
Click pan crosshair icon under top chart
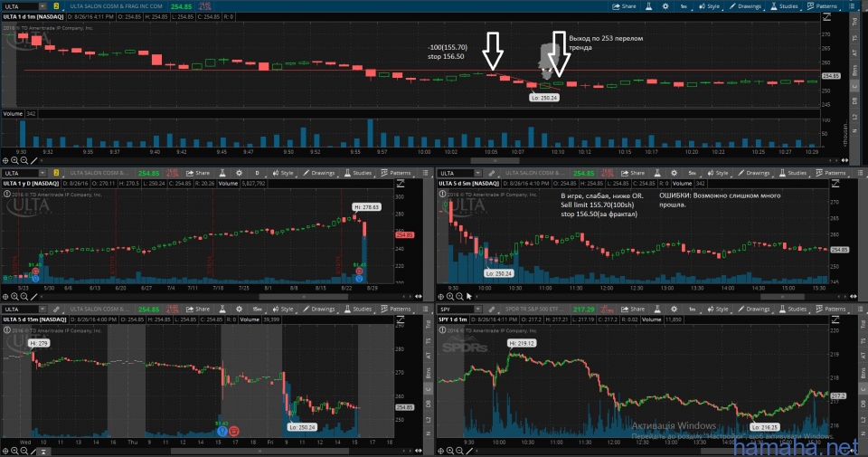point(5,161)
